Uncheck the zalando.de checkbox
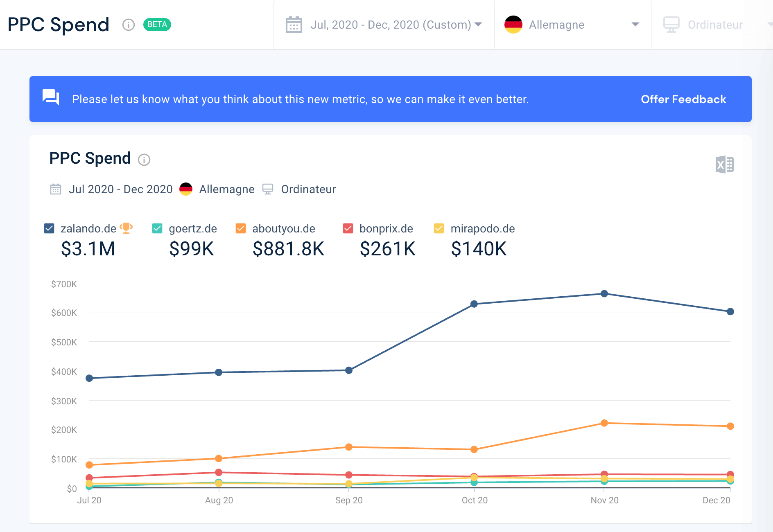 (49, 228)
